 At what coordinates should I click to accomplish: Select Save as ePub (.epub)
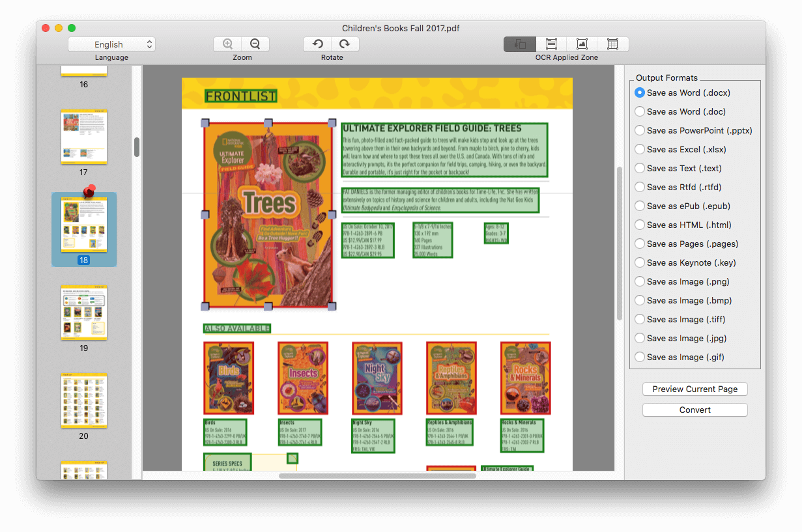click(682, 206)
